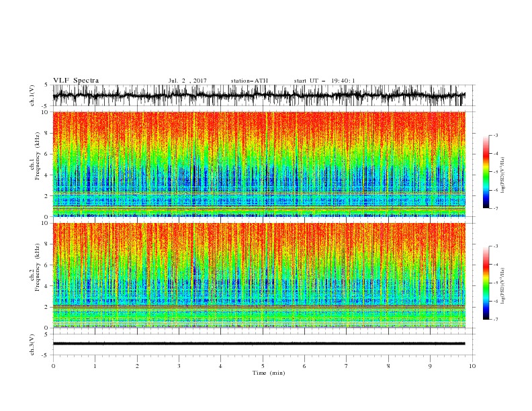The height and width of the screenshot is (411, 532).
Task: Click the lower 'log(PSD)(V²/Hz)' colorbar label
Action: (503, 285)
